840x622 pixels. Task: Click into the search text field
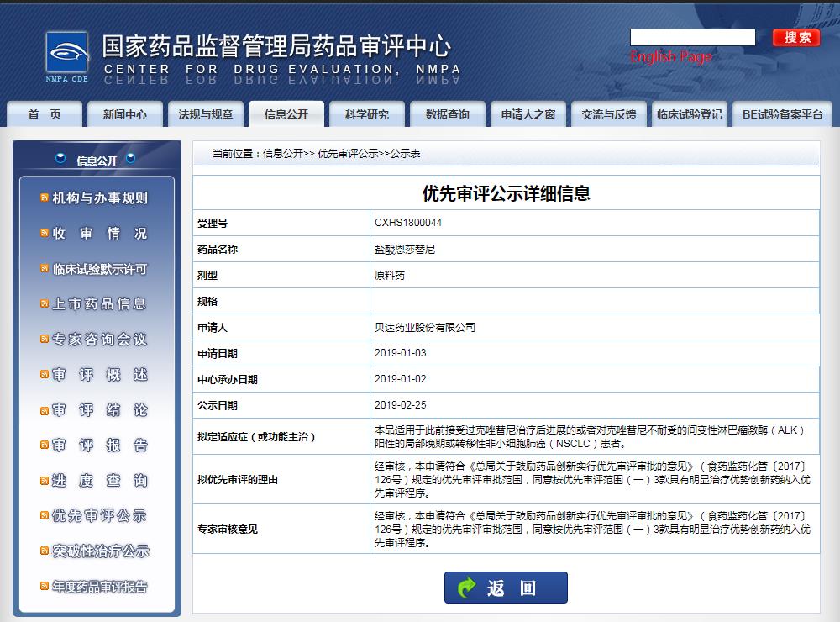pyautogui.click(x=692, y=38)
